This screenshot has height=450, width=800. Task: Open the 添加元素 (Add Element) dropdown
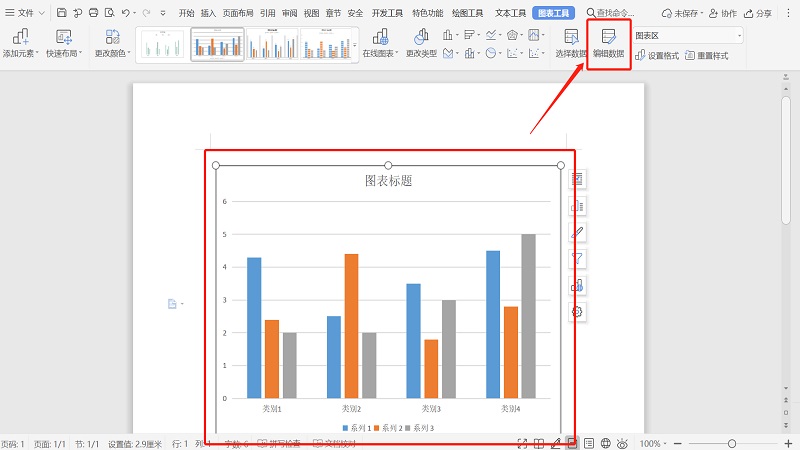[x=20, y=43]
